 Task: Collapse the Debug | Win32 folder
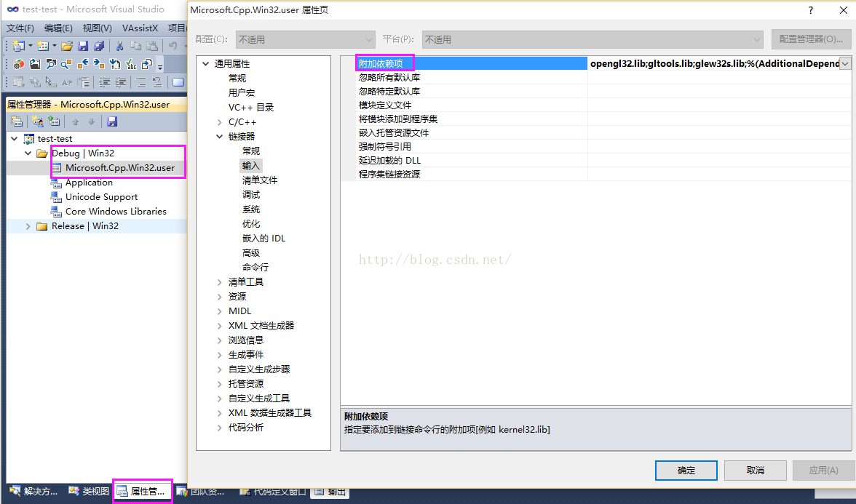28,153
